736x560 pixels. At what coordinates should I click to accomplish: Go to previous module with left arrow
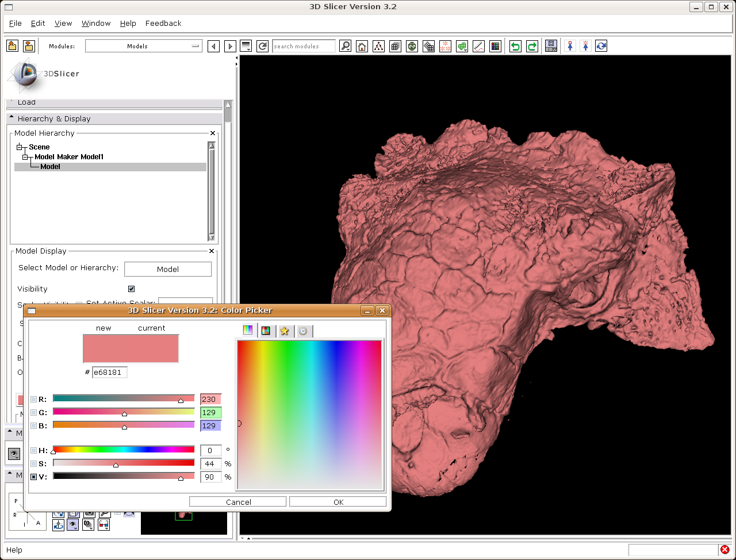[213, 46]
